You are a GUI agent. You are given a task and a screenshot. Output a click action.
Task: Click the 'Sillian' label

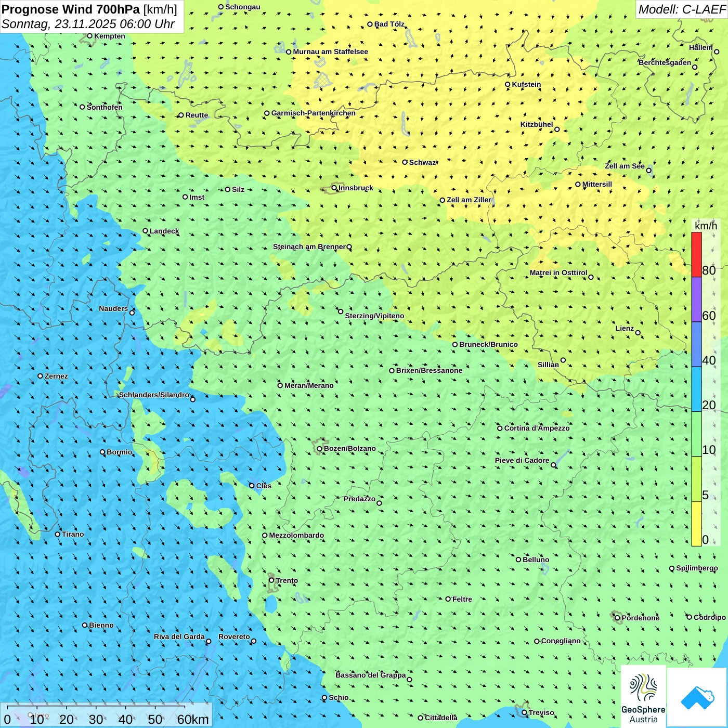[548, 365]
